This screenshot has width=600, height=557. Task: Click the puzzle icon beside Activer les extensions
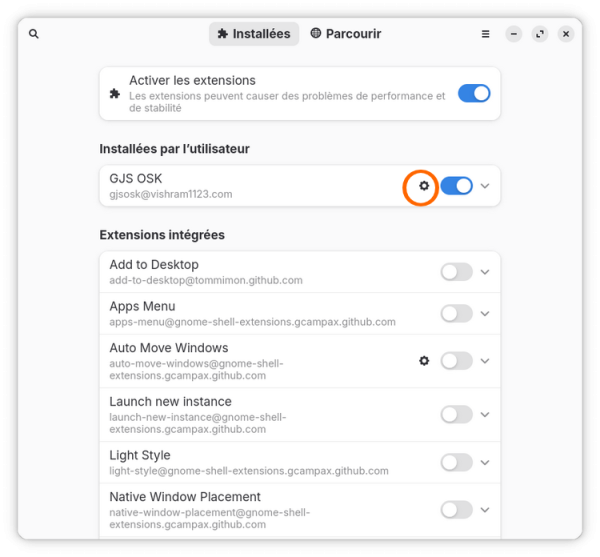[x=114, y=94]
